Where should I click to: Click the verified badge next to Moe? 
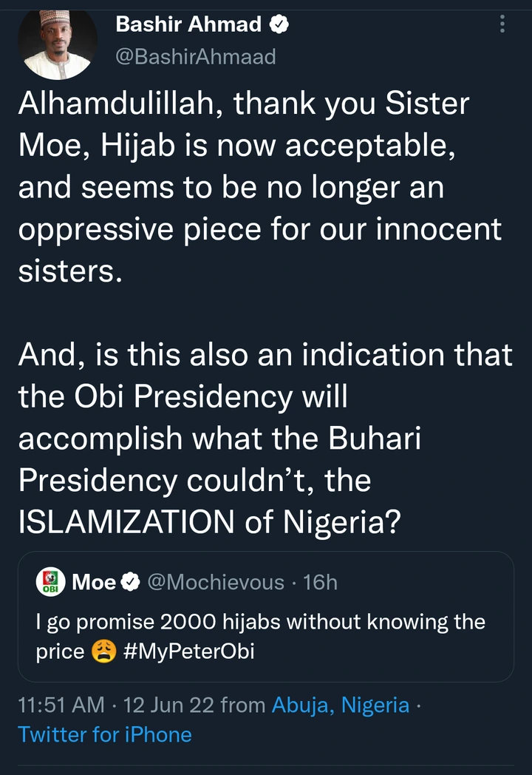(x=131, y=583)
